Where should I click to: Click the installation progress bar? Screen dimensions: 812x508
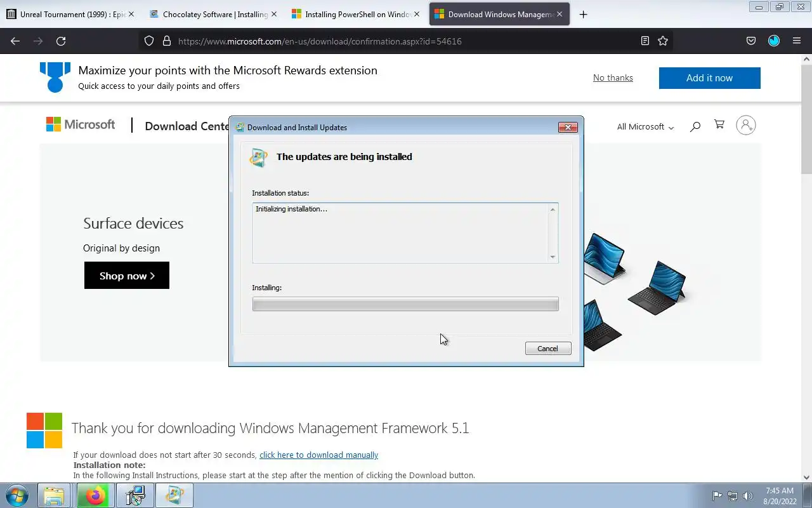click(x=405, y=304)
